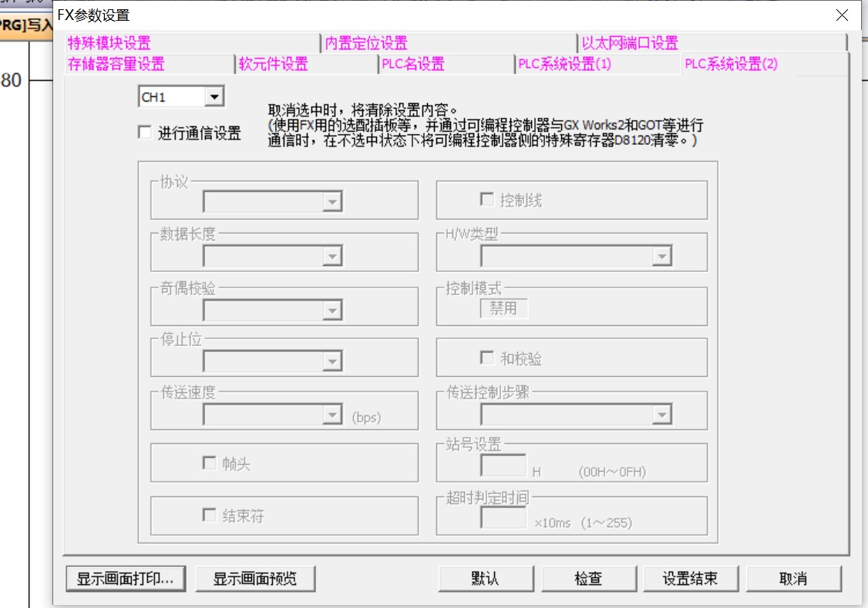The height and width of the screenshot is (608, 868).
Task: Click the 显示画面打印 button
Action: point(126,579)
